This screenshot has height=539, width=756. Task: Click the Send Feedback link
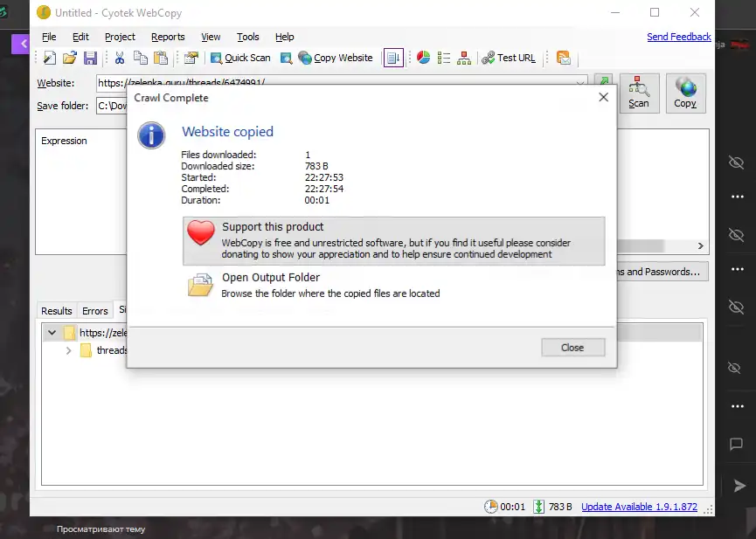678,37
